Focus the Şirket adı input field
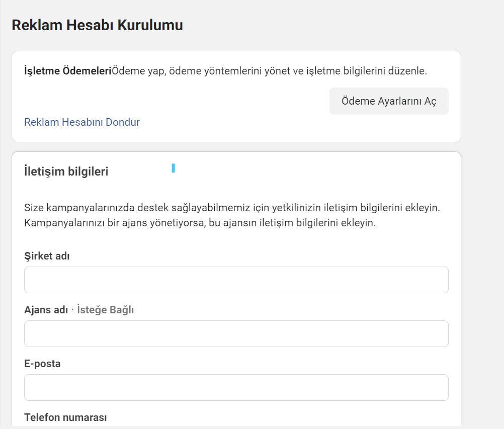The width and height of the screenshot is (504, 429). coord(236,280)
